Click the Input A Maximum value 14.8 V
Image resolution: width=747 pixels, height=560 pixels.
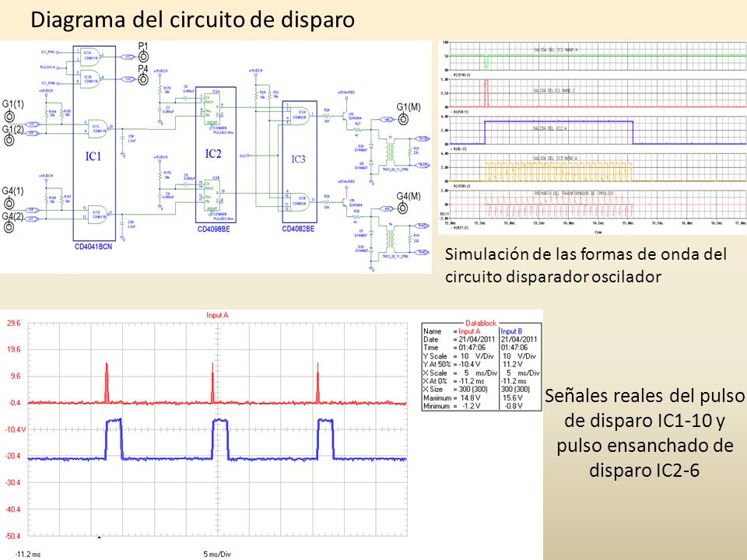coord(471,398)
